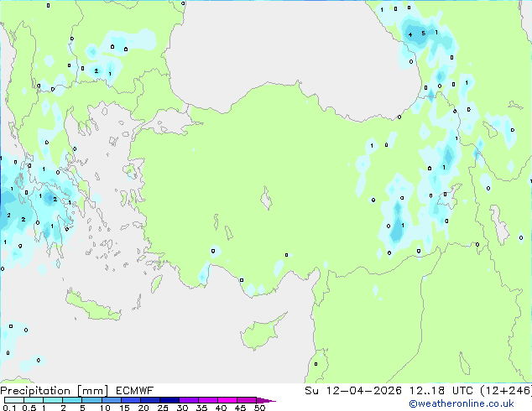Screen dimensions: 532x411
Task: Click the '45' legend scale label
Action: pos(240,408)
